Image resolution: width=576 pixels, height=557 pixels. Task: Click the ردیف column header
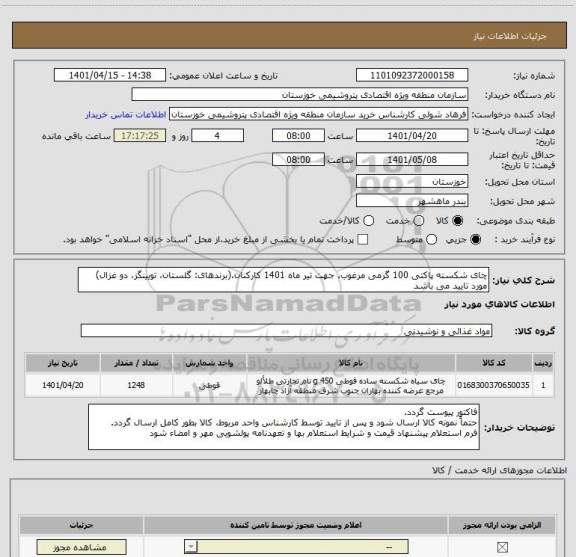tap(543, 363)
